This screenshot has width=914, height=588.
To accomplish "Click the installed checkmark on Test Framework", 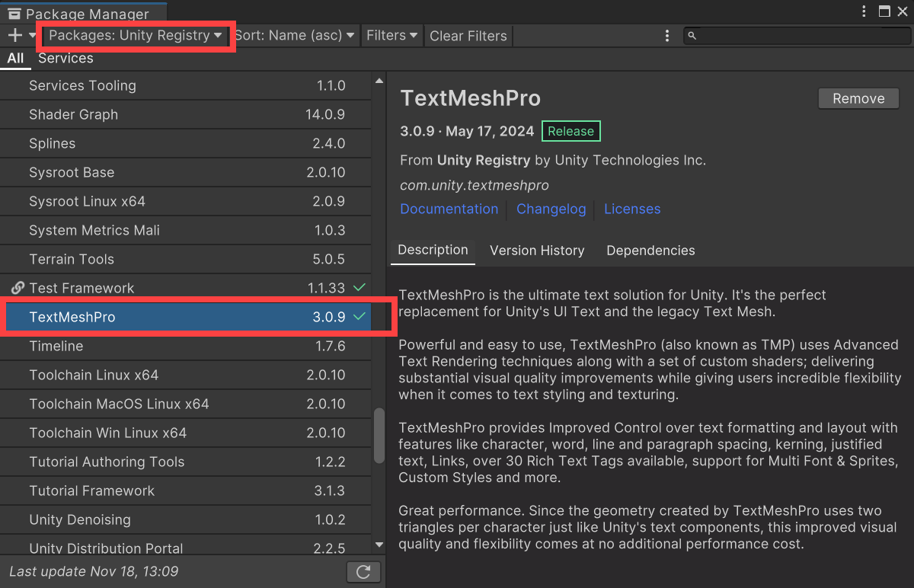I will (x=360, y=288).
